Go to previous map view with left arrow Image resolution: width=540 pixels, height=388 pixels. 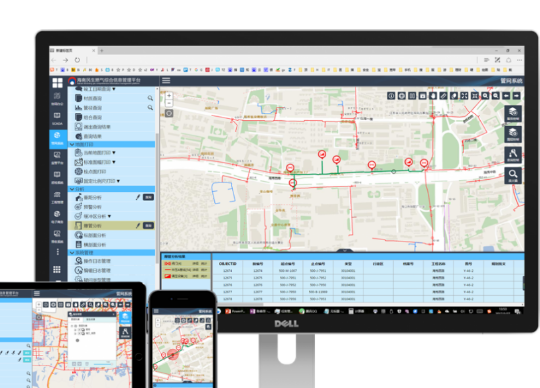[x=506, y=96]
